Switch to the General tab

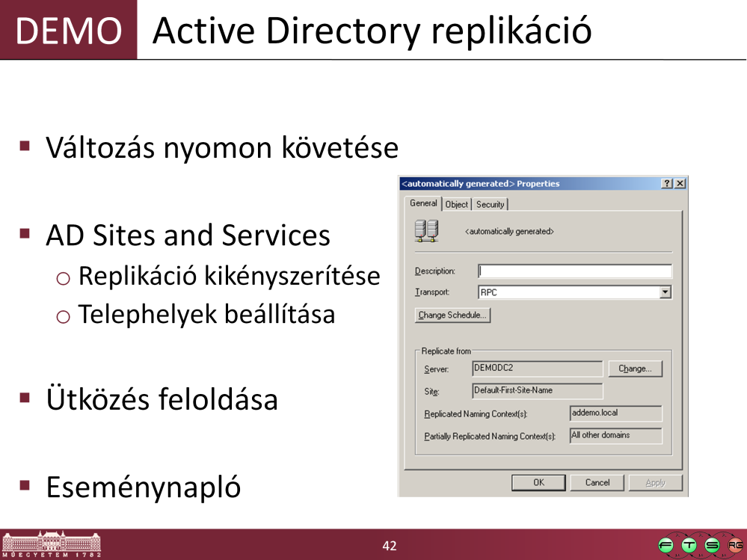423,203
